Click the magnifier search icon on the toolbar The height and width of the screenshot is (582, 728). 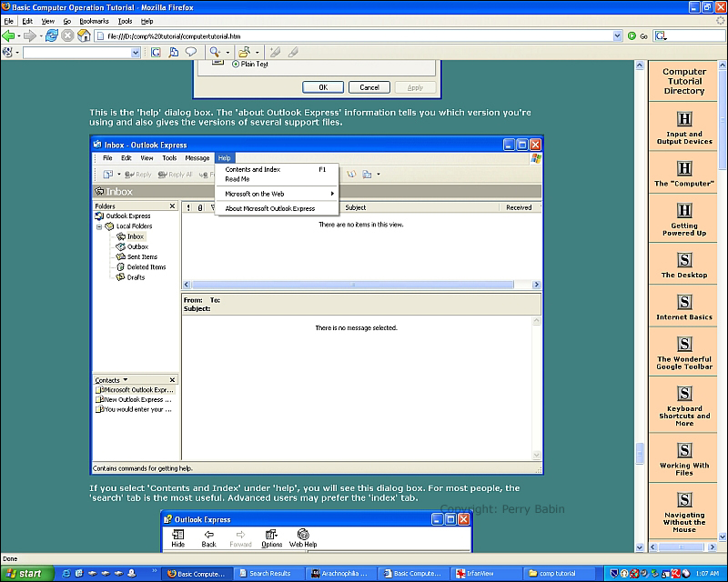tap(215, 52)
